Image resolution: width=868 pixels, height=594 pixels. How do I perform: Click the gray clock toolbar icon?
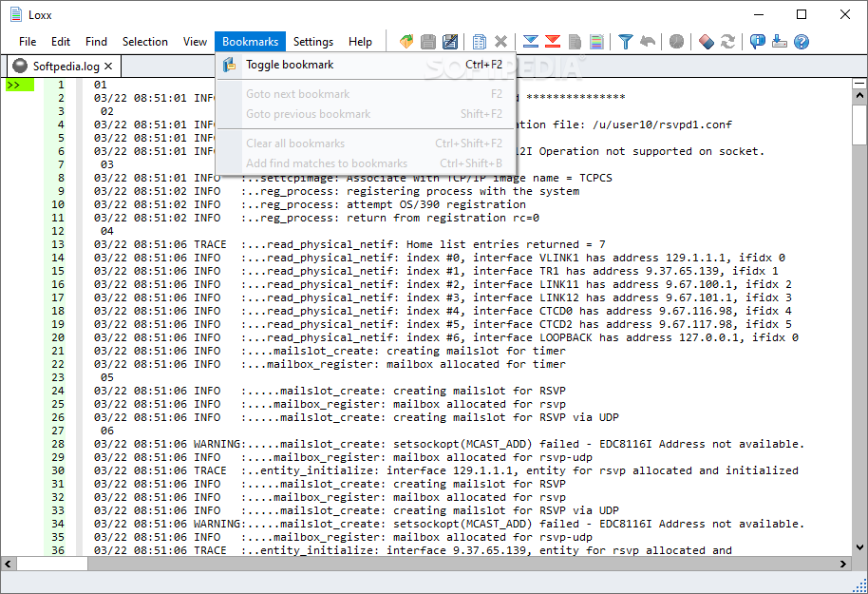[676, 42]
